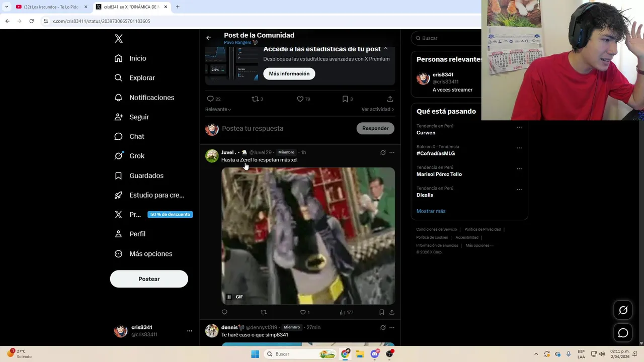Viewport: 644px width, 362px height.
Task: Open replies icon showing 22
Action: 214,99
